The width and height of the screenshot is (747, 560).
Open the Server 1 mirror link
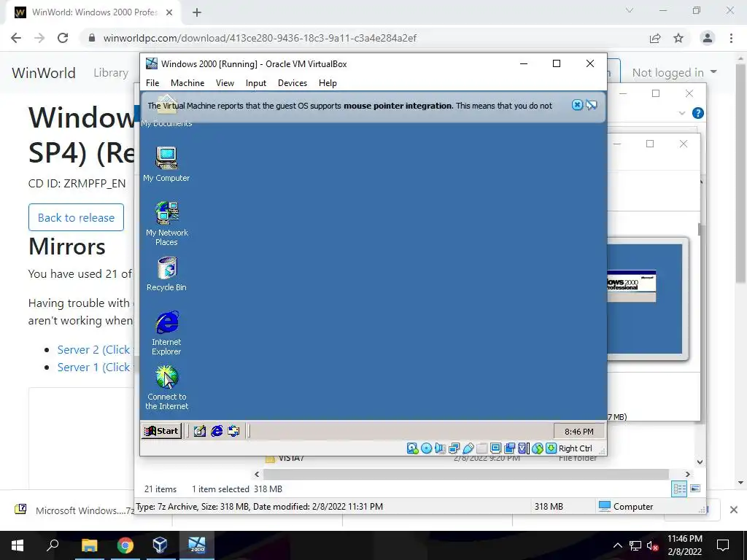[94, 367]
